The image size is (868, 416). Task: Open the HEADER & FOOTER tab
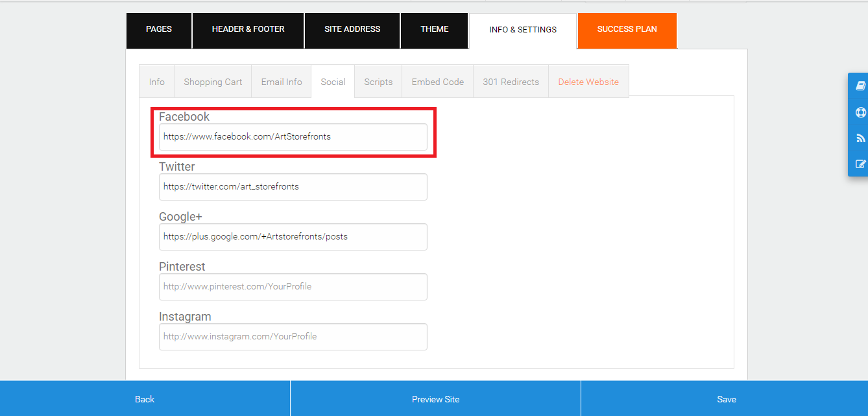(248, 29)
